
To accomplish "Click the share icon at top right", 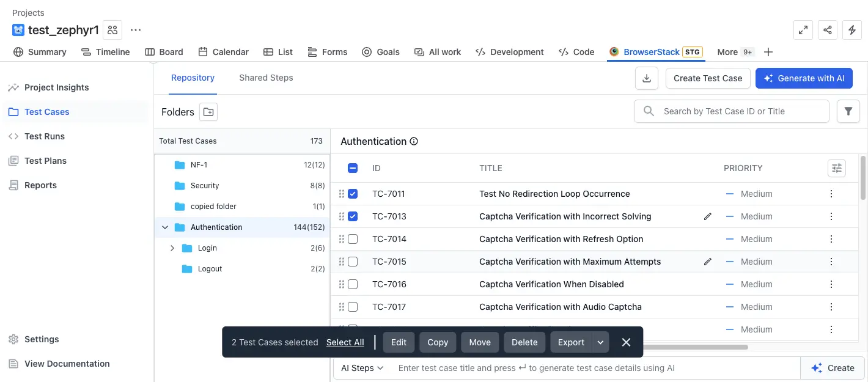I will tap(827, 30).
